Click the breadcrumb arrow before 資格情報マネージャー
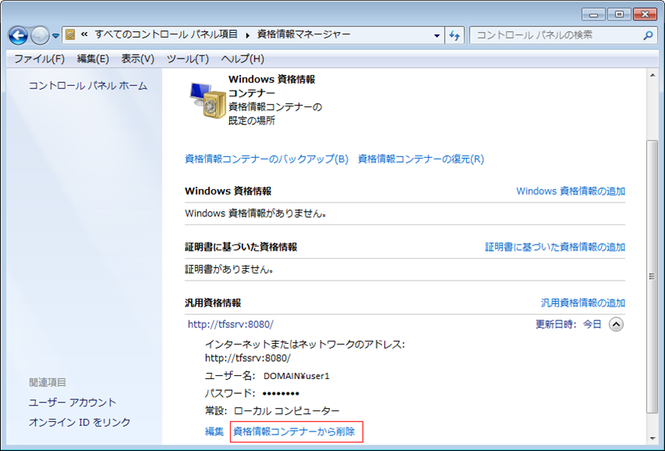The image size is (665, 451). (247, 36)
